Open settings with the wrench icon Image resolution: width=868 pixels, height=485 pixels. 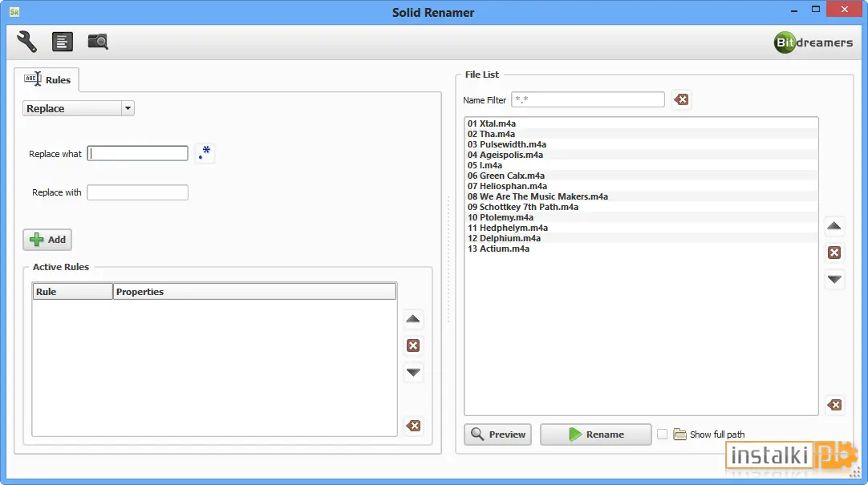[26, 42]
